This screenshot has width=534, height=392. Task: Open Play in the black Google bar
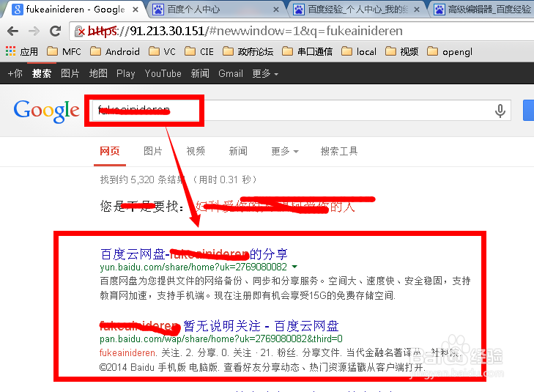tap(126, 73)
